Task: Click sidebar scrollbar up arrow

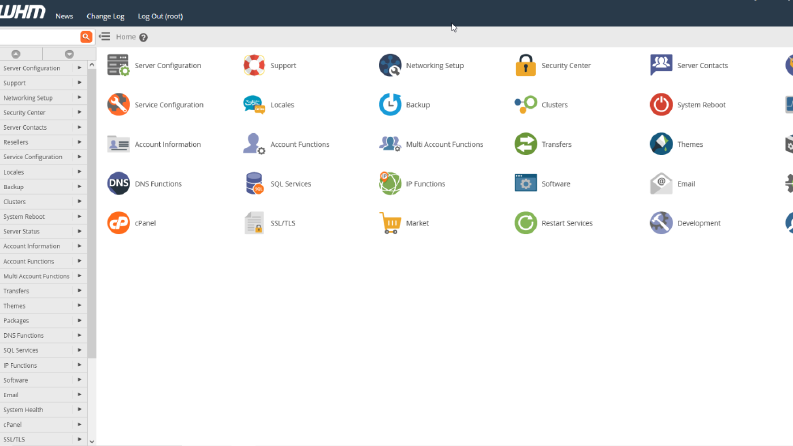Action: 92,65
